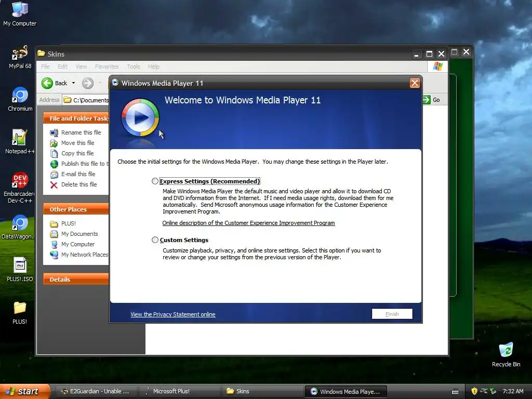Expand Details panel header

76,279
